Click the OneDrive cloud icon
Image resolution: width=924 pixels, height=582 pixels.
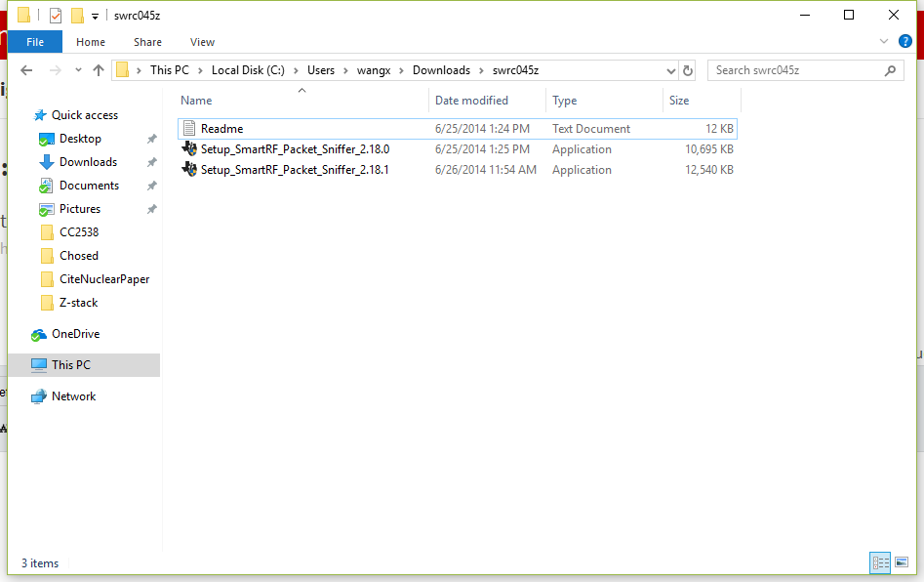(39, 334)
